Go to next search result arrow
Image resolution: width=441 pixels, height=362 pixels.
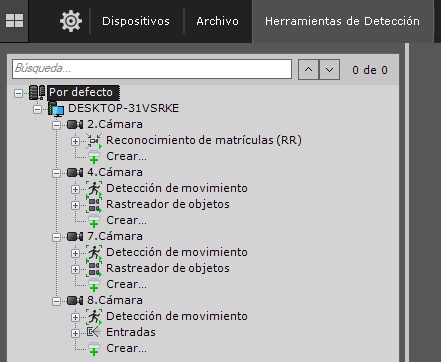tap(329, 70)
